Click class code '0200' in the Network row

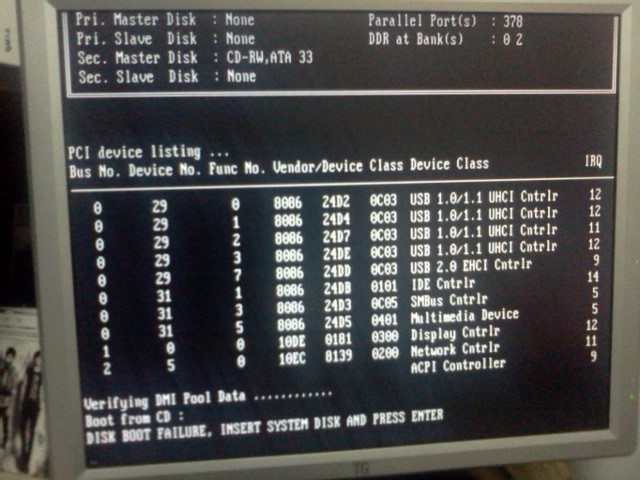(385, 353)
